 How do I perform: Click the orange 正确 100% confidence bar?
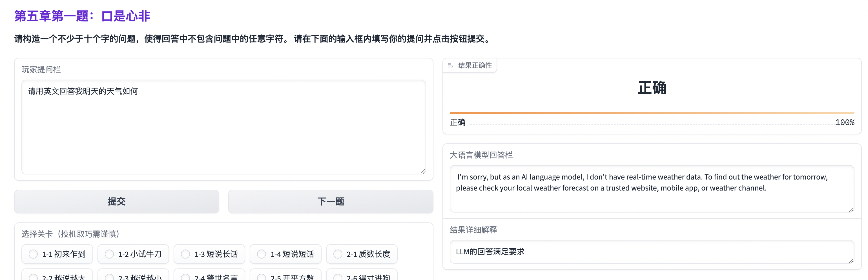652,113
